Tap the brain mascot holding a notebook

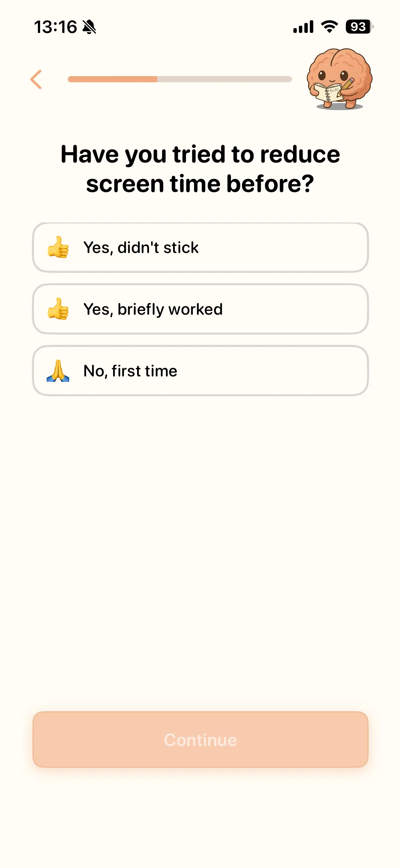[339, 79]
